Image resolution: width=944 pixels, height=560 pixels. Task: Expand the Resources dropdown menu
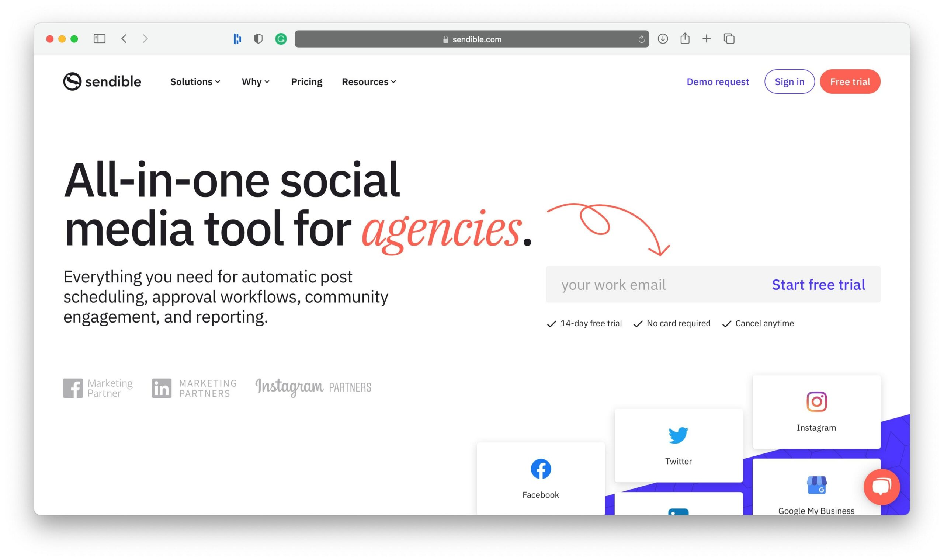click(x=369, y=81)
